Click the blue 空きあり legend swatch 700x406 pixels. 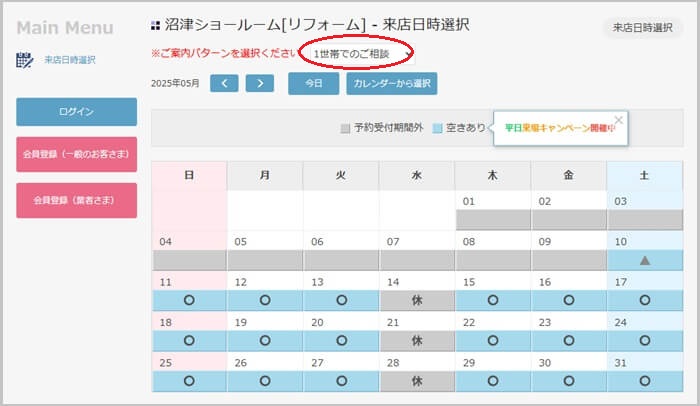438,129
